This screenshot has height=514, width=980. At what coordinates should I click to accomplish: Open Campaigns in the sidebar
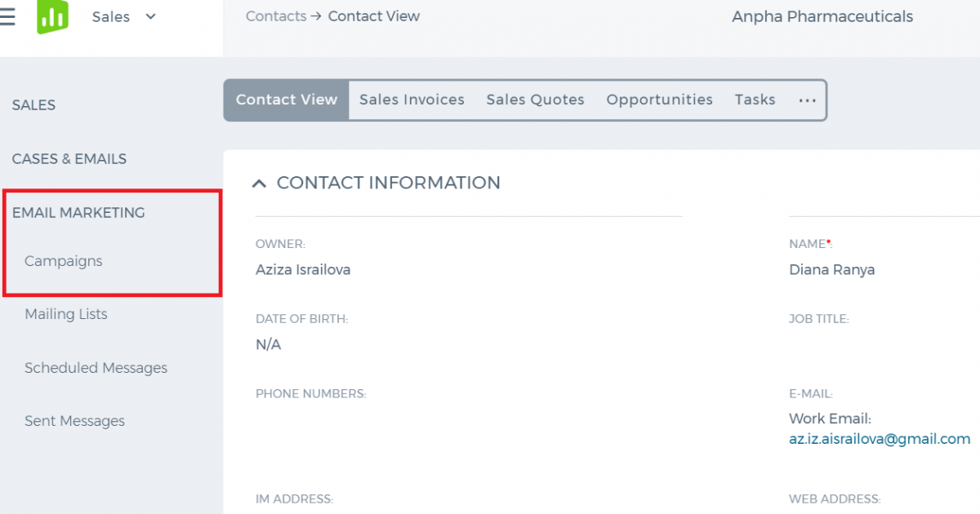(x=64, y=261)
